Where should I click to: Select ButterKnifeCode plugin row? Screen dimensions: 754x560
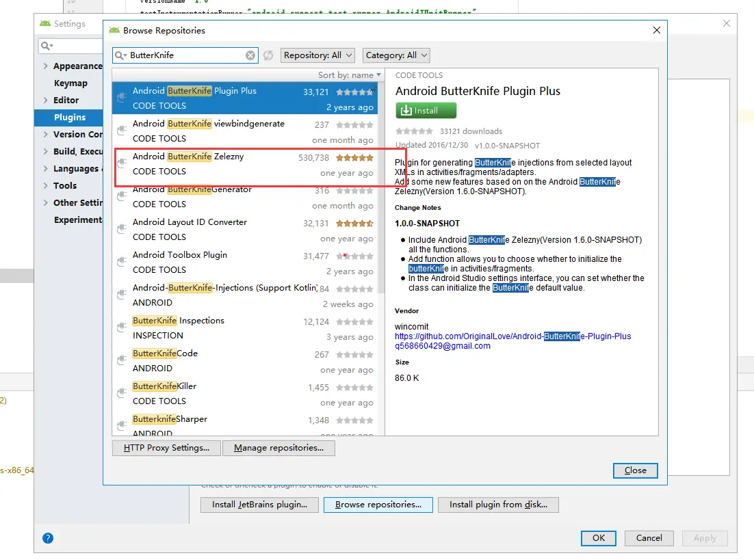(x=245, y=361)
